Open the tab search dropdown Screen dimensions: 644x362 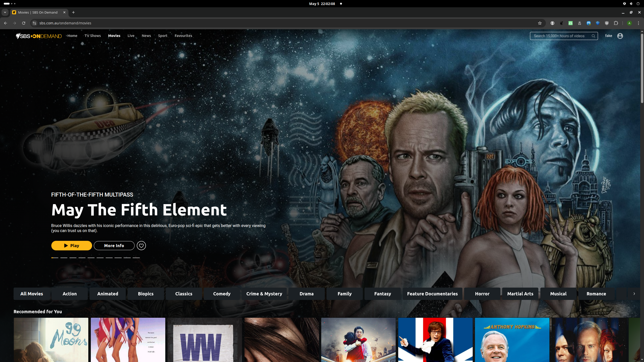[x=5, y=12]
